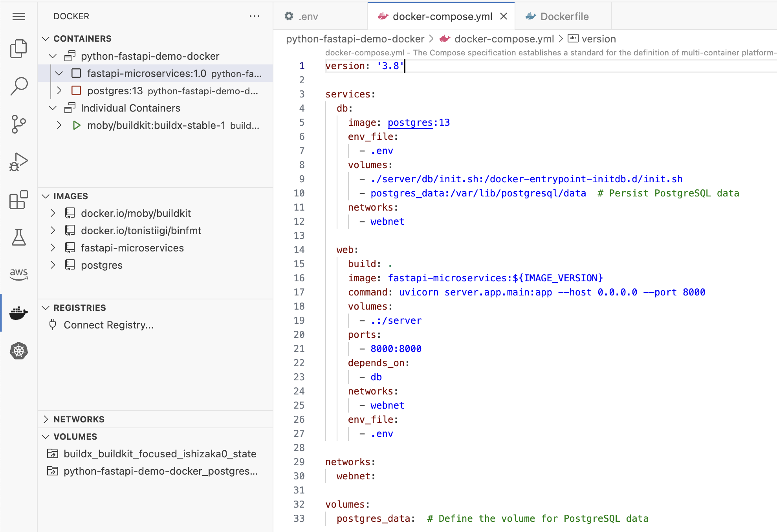Click the 'depends_on:' key on line 22

[x=379, y=363]
